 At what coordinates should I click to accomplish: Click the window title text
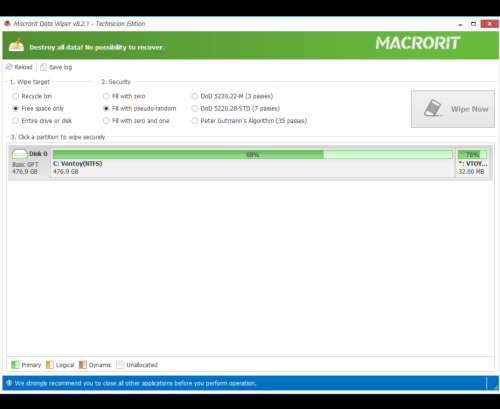[x=79, y=24]
